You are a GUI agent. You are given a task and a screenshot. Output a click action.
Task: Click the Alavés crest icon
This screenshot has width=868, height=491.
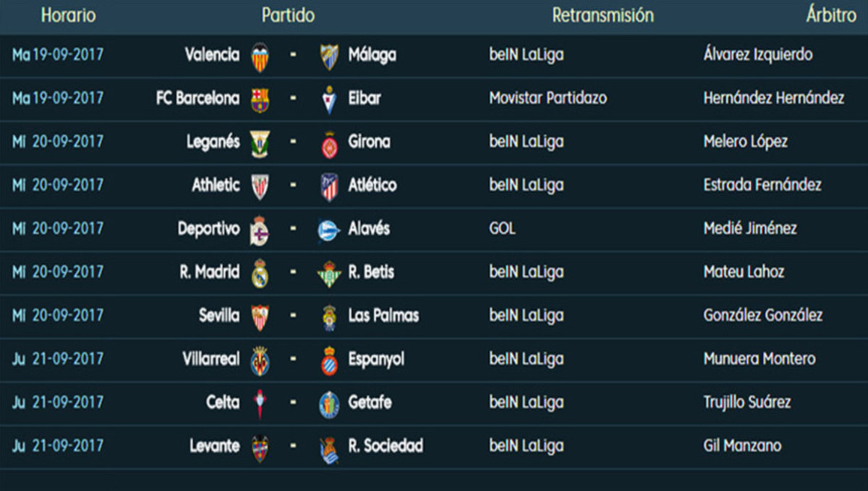pos(329,230)
